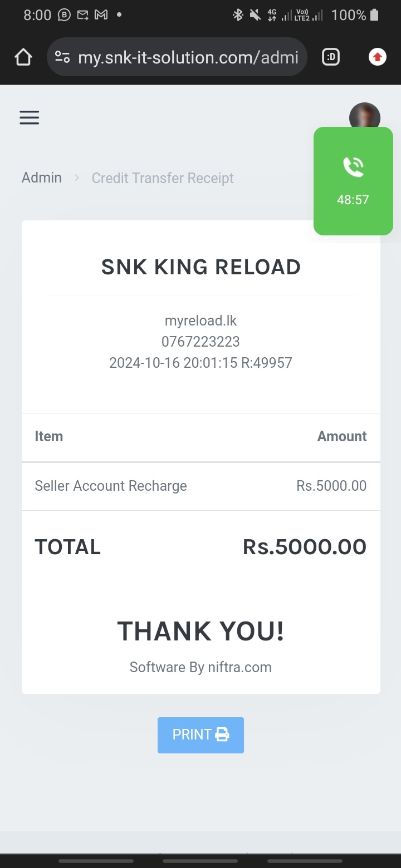Open the site settings icon in address bar
This screenshot has height=868, width=401.
[x=62, y=57]
